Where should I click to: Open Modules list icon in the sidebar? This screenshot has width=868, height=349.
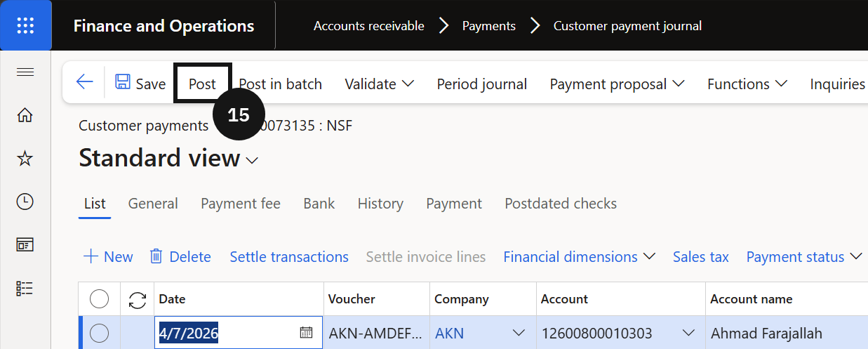pyautogui.click(x=25, y=289)
